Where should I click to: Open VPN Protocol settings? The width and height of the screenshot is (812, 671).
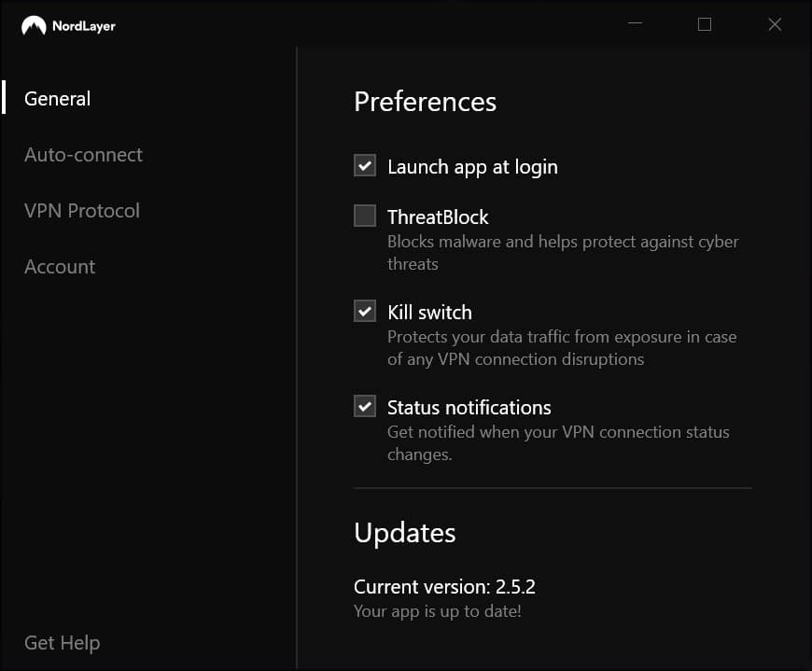tap(81, 210)
